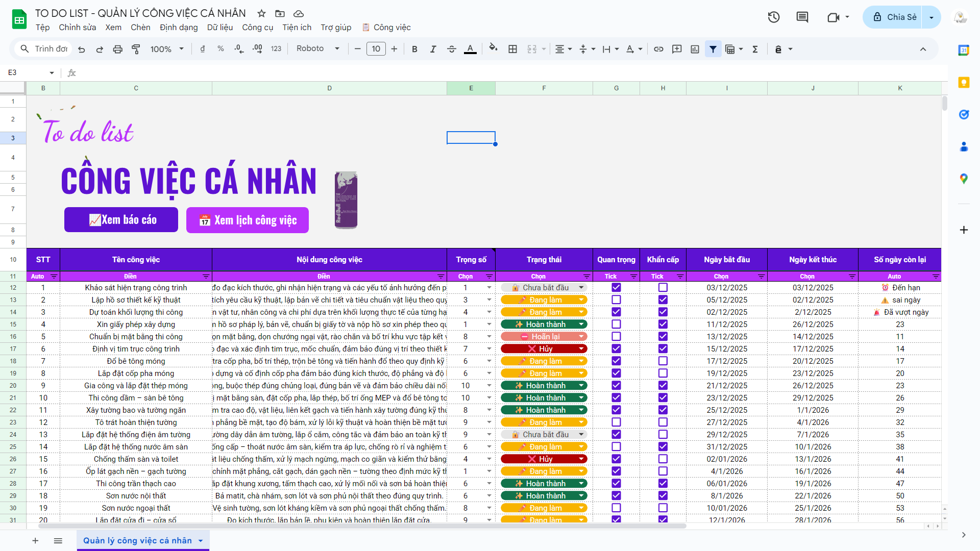Click the text color A icon
Screen dimensions: 980x551
click(470, 49)
